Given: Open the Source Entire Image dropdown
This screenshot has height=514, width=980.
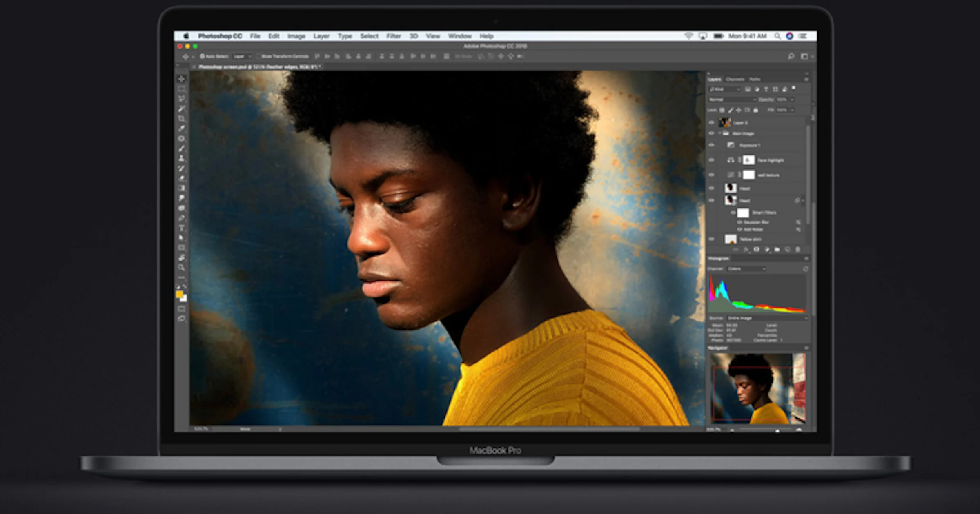Looking at the screenshot, I should point(768,318).
